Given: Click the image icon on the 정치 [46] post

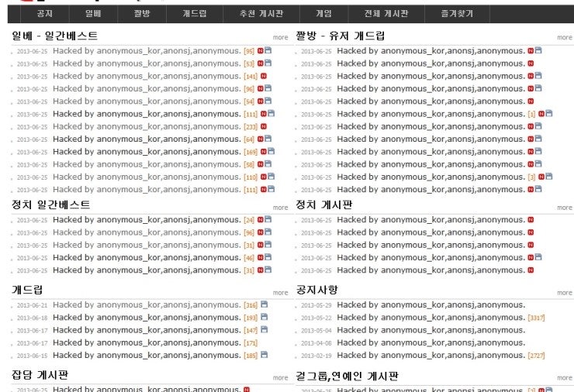Looking at the screenshot, I should (268, 257).
